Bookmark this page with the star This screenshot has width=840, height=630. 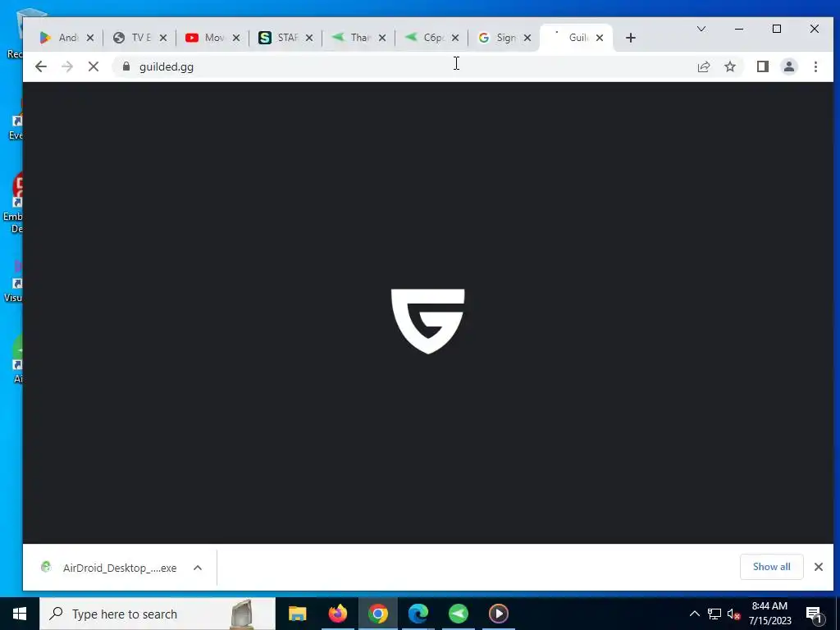[729, 66]
